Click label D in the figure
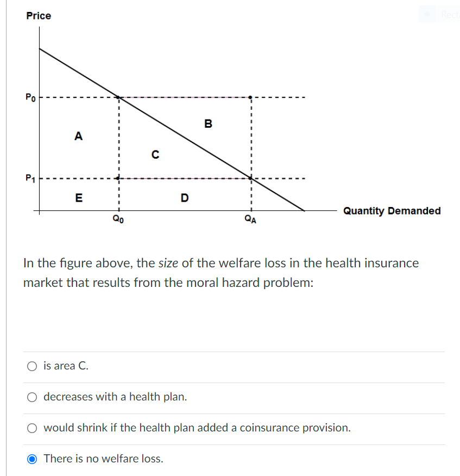 [185, 198]
